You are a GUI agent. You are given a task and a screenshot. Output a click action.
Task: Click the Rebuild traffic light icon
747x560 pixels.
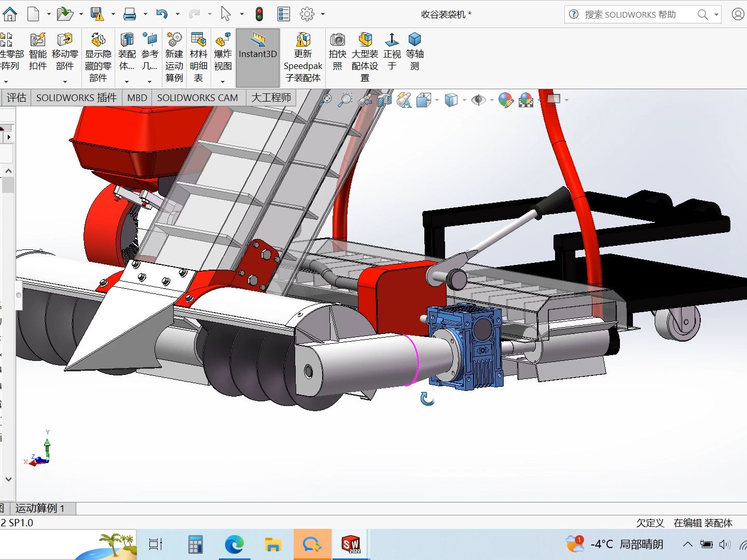[x=259, y=14]
